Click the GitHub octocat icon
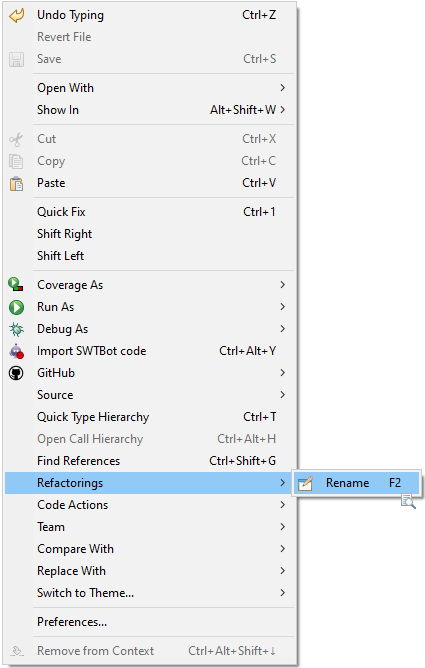The image size is (425, 668). [x=17, y=373]
